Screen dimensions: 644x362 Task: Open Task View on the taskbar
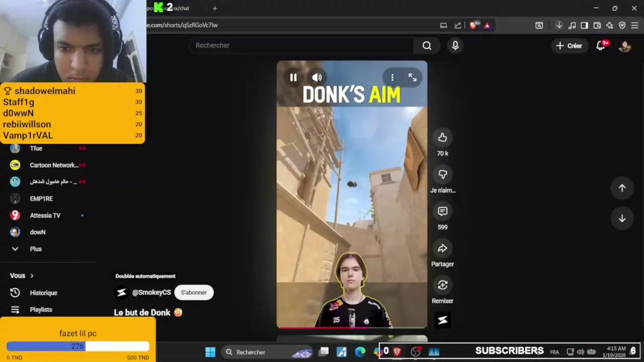click(324, 352)
